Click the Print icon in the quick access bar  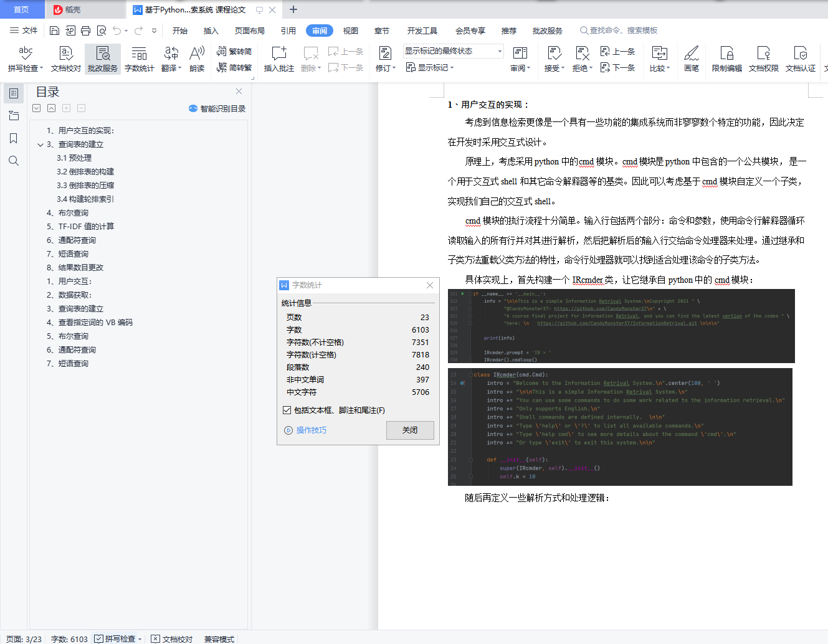pos(86,31)
